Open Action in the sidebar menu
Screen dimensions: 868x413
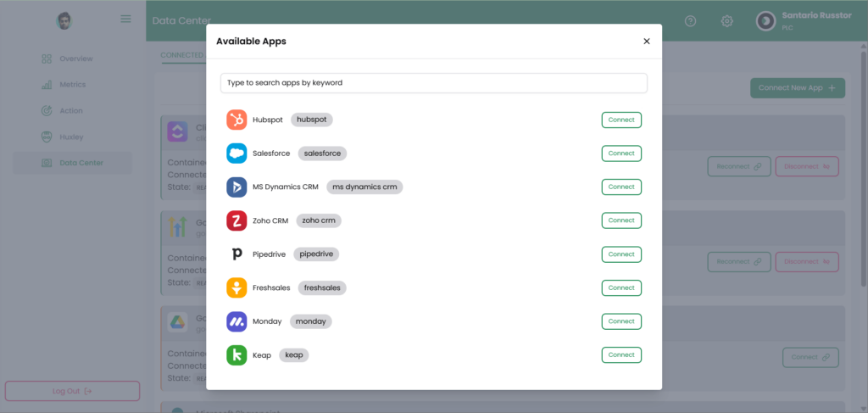click(73, 111)
